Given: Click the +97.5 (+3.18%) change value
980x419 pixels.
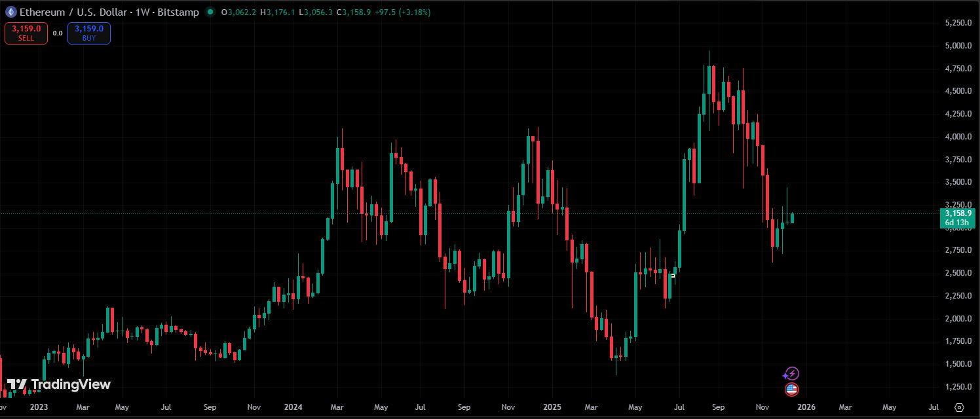Looking at the screenshot, I should (402, 12).
